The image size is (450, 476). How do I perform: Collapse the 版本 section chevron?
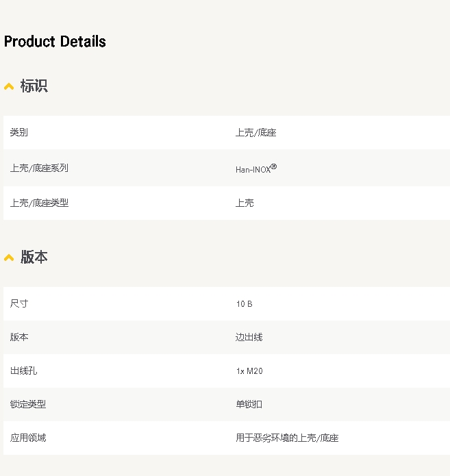[9, 258]
